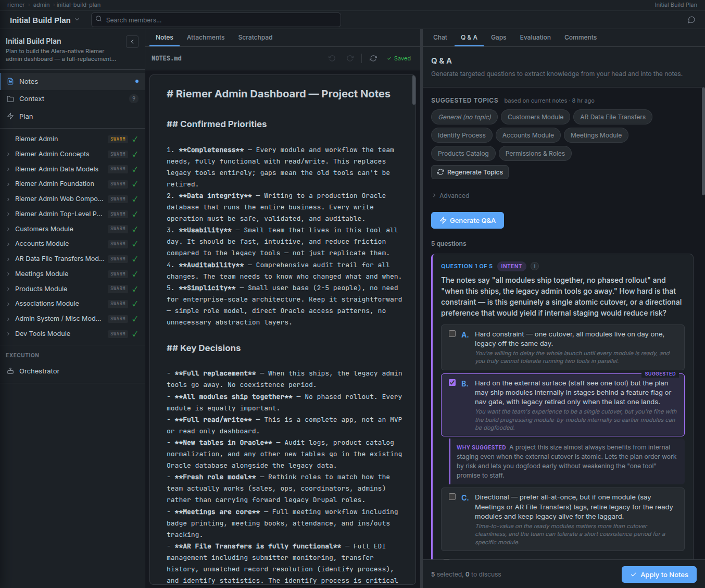Click the Context folder icon in the sidebar

coord(10,98)
